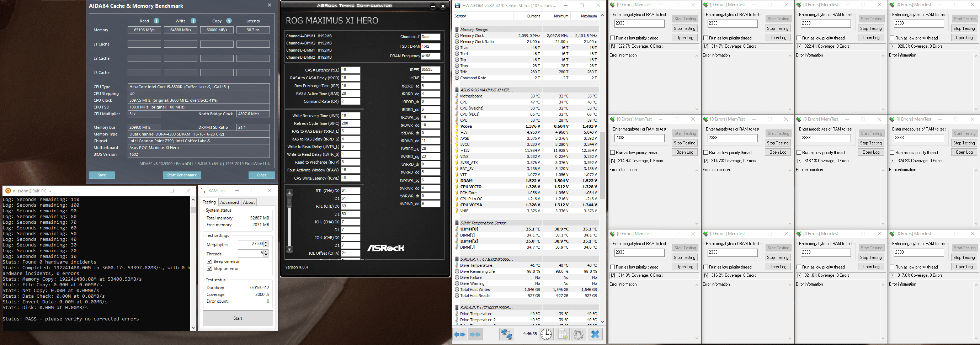Click ASRock timings vertical scrollbar thumb
980x345 pixels.
pos(289,202)
